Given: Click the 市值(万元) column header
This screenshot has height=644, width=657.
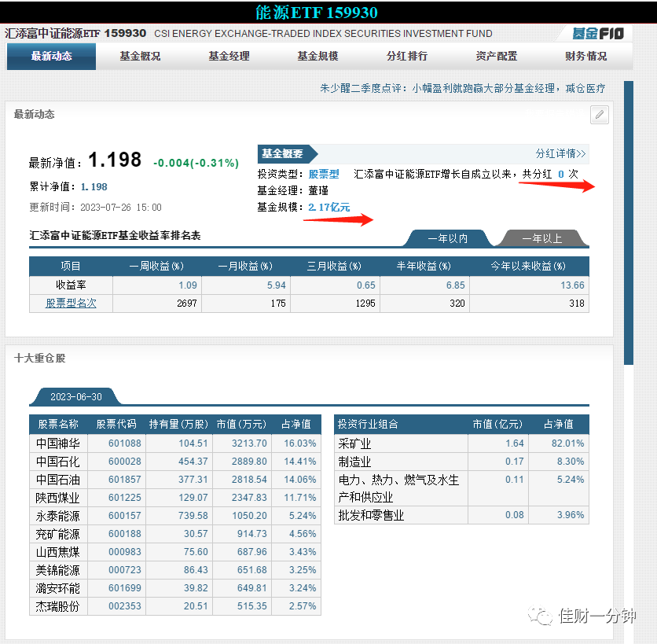Looking at the screenshot, I should tap(241, 425).
